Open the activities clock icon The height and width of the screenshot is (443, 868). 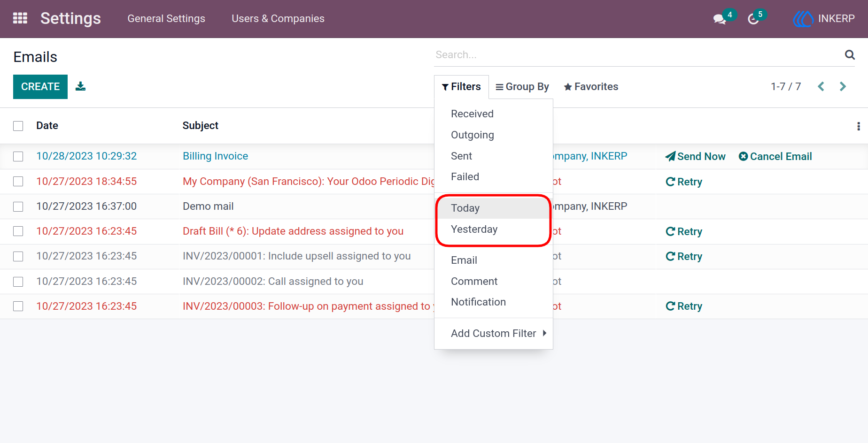[x=753, y=19]
